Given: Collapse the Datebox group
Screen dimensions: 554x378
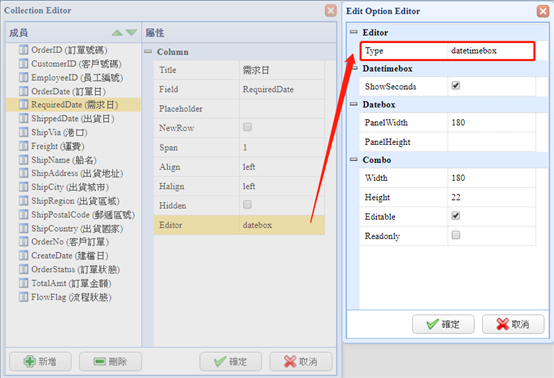Looking at the screenshot, I should [354, 104].
